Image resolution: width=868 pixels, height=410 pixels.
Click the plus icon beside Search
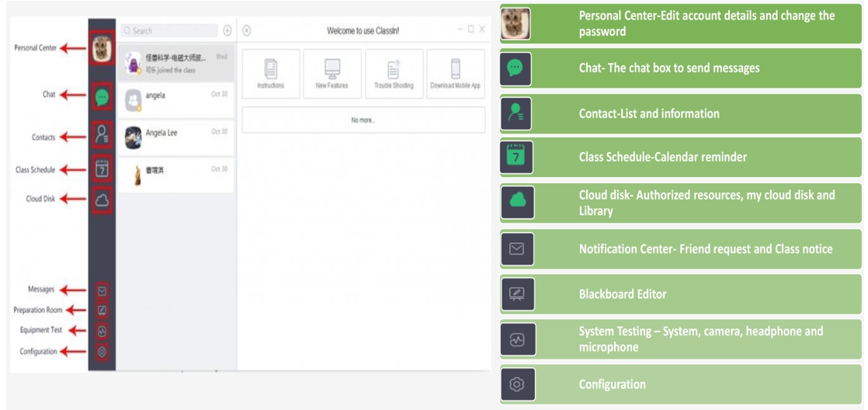click(227, 31)
